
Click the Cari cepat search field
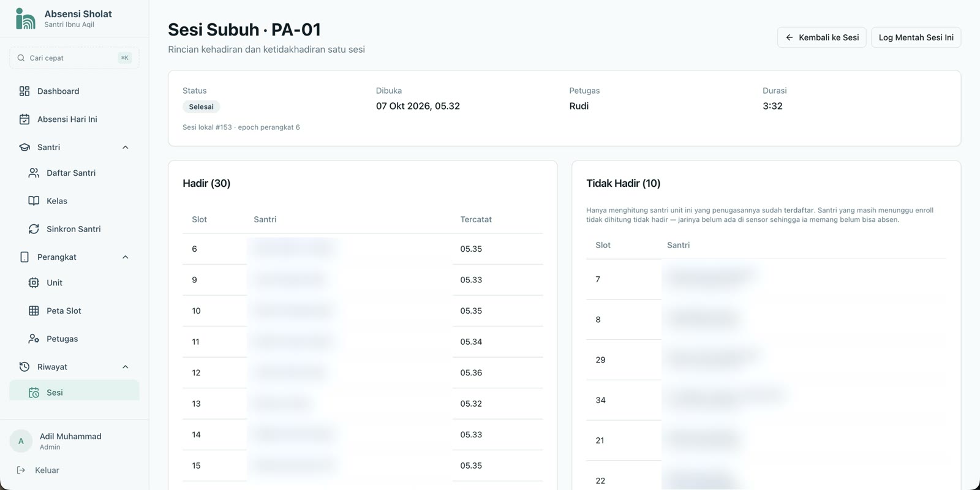click(74, 58)
